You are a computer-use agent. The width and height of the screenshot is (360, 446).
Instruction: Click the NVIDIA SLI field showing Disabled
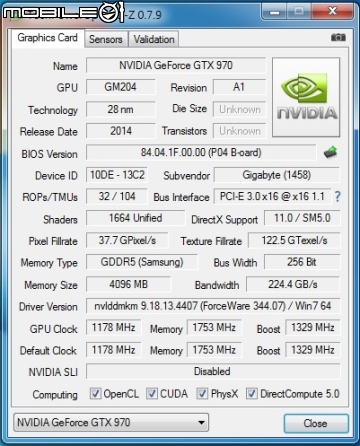click(x=213, y=371)
